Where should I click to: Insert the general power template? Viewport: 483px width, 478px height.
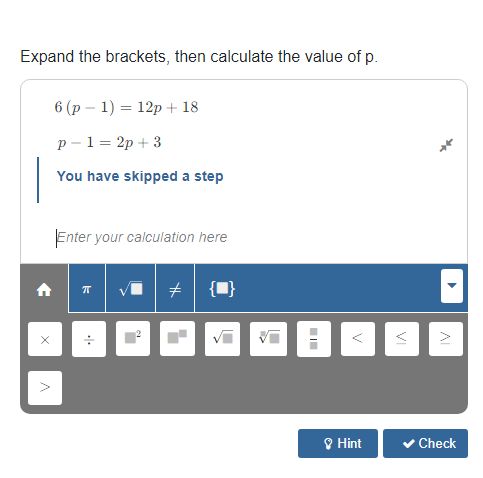click(177, 339)
